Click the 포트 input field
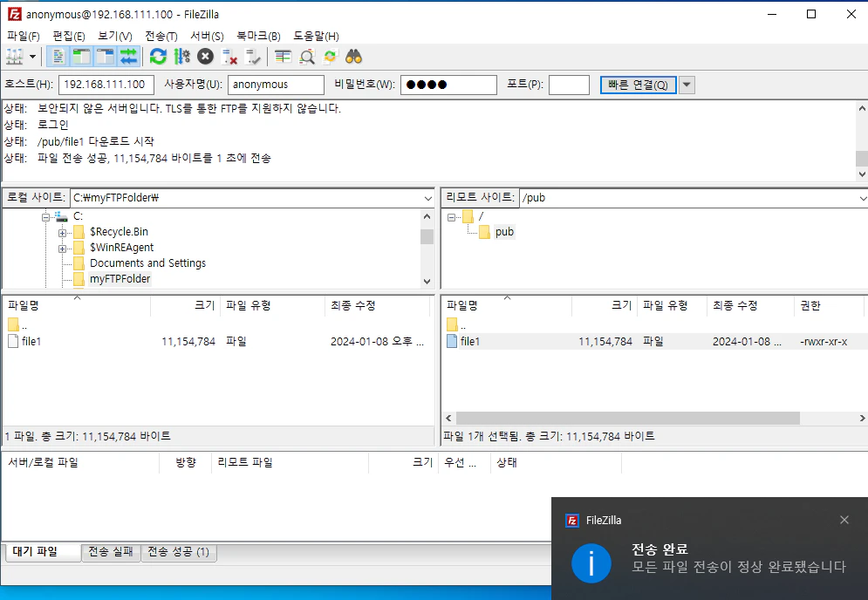 [569, 85]
